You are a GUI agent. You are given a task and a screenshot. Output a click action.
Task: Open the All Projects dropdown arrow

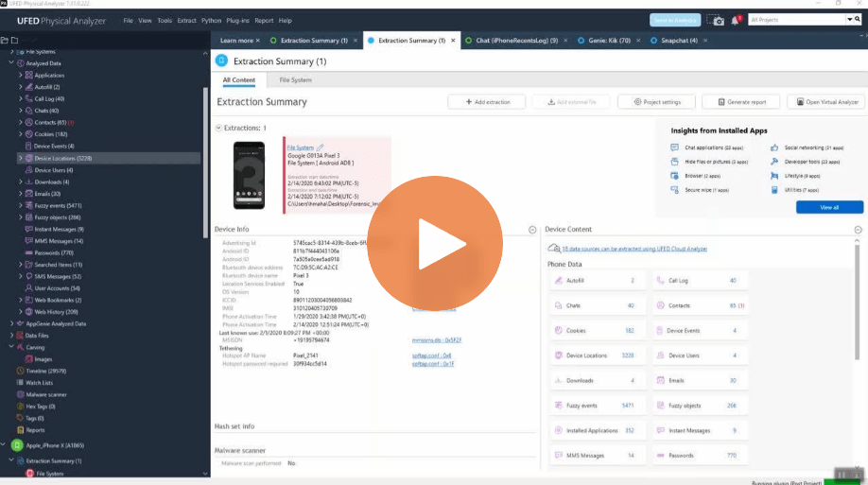point(850,20)
